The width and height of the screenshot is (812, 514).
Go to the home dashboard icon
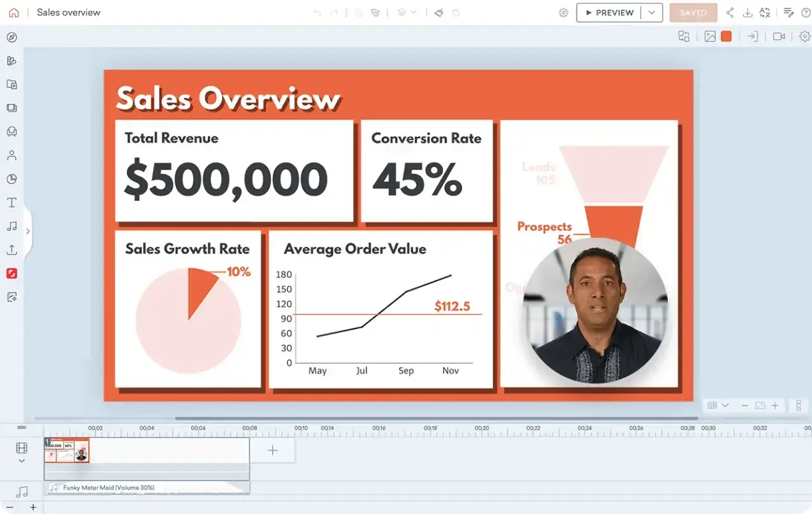click(14, 13)
